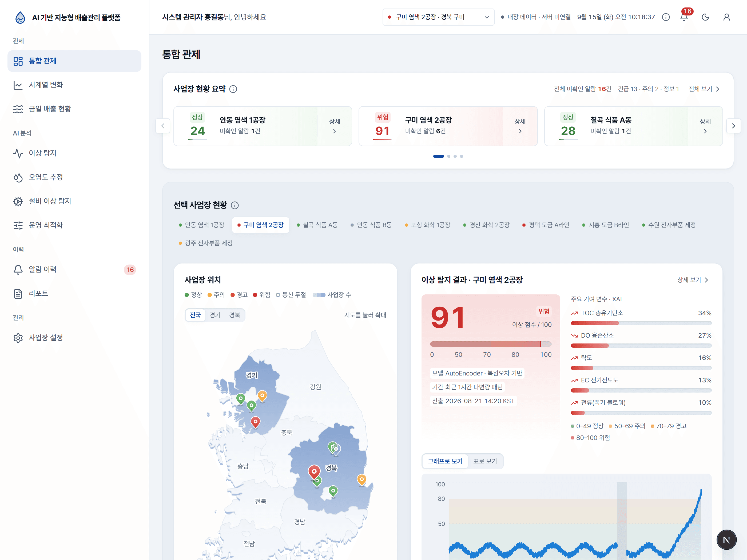Image resolution: width=747 pixels, height=560 pixels.
Task: Open 오염도 추정 droplets icon
Action: coord(18,177)
